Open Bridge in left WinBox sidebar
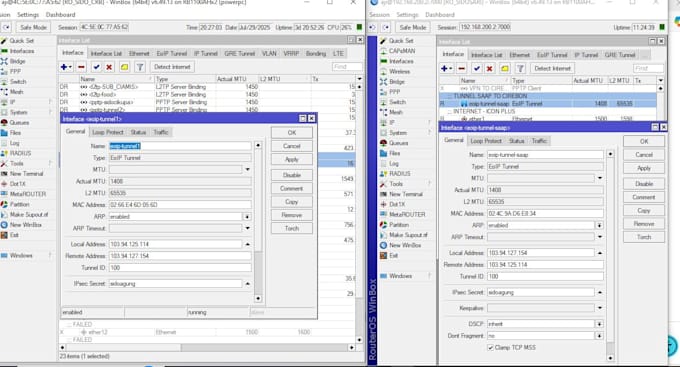 (x=17, y=61)
